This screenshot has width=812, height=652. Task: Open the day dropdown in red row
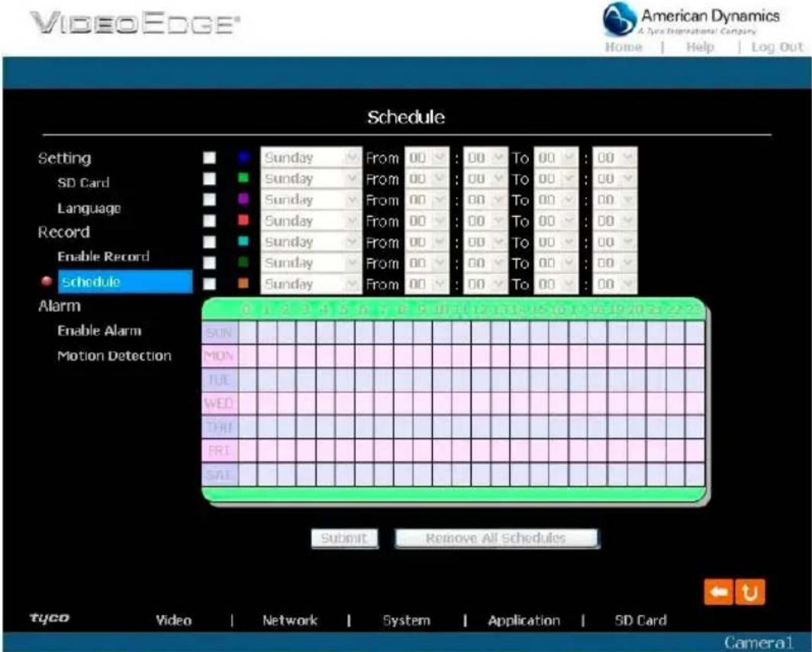(311, 221)
